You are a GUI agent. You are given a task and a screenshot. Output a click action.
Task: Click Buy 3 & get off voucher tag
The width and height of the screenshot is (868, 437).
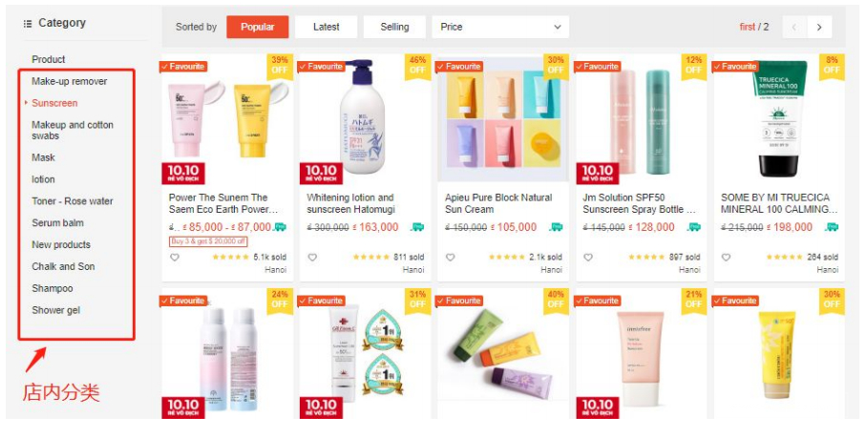pos(208,241)
